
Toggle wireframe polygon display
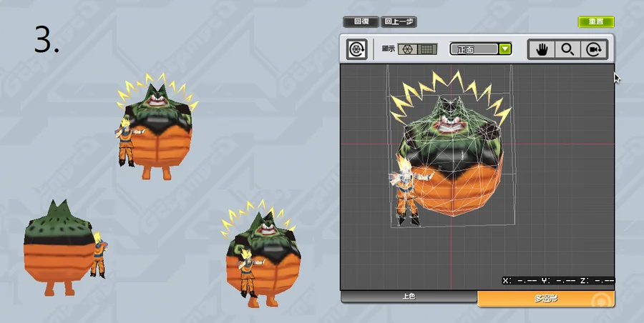click(x=408, y=49)
